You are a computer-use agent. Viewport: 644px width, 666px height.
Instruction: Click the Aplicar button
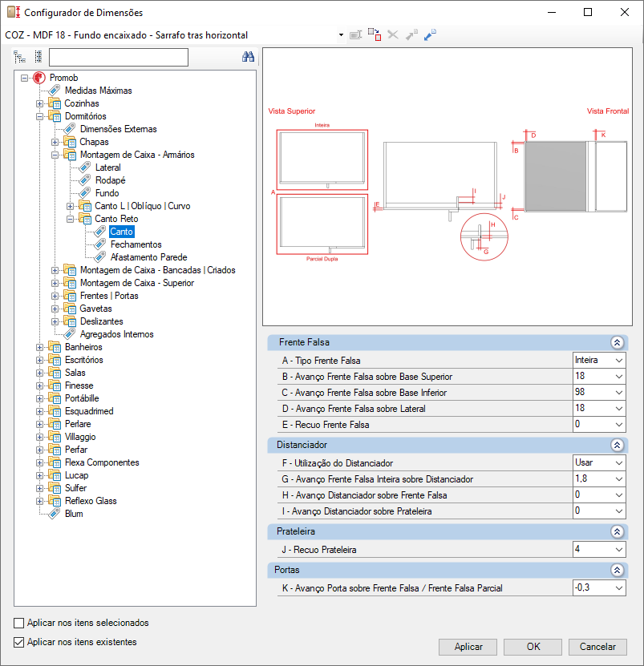pos(468,647)
